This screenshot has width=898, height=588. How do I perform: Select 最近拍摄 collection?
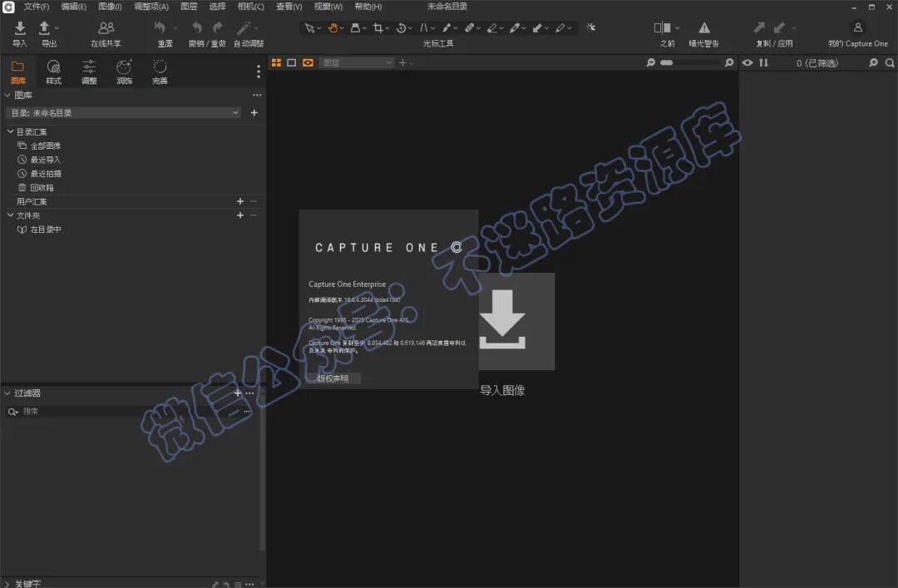click(45, 173)
